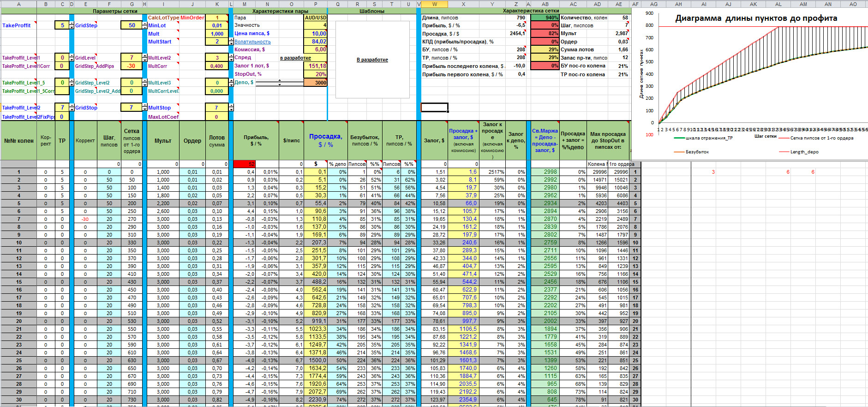Click the TakeProffit_Level1 spinner

coord(72,58)
